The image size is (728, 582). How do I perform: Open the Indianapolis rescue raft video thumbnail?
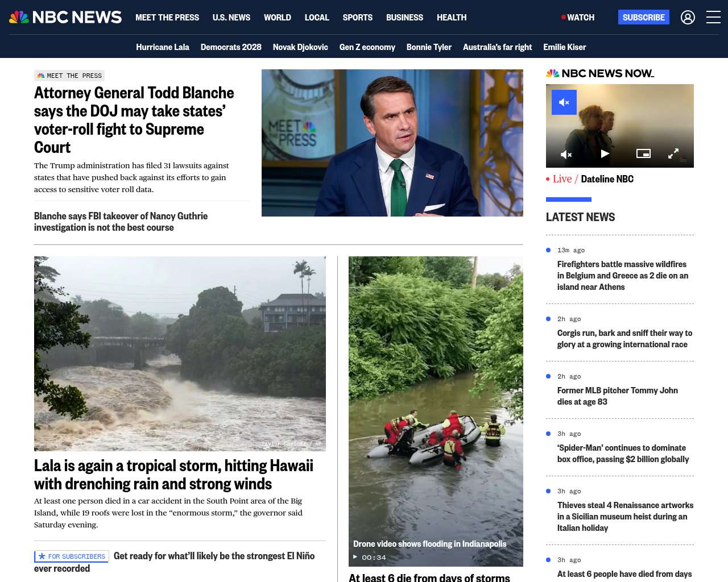436,411
